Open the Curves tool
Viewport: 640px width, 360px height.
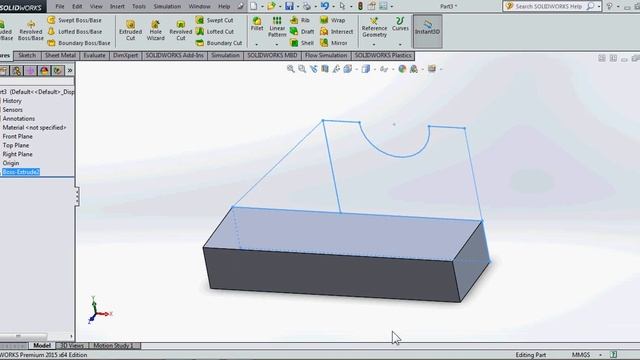point(400,24)
